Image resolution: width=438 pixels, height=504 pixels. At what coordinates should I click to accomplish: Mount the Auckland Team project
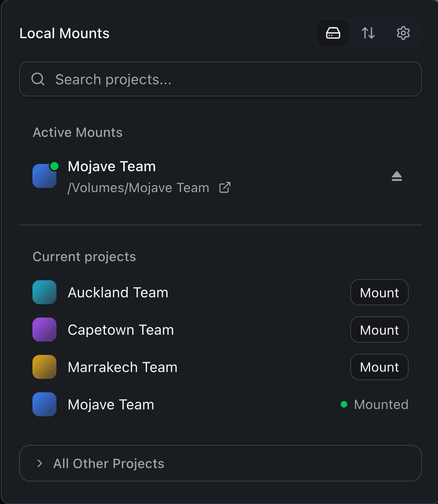point(379,292)
